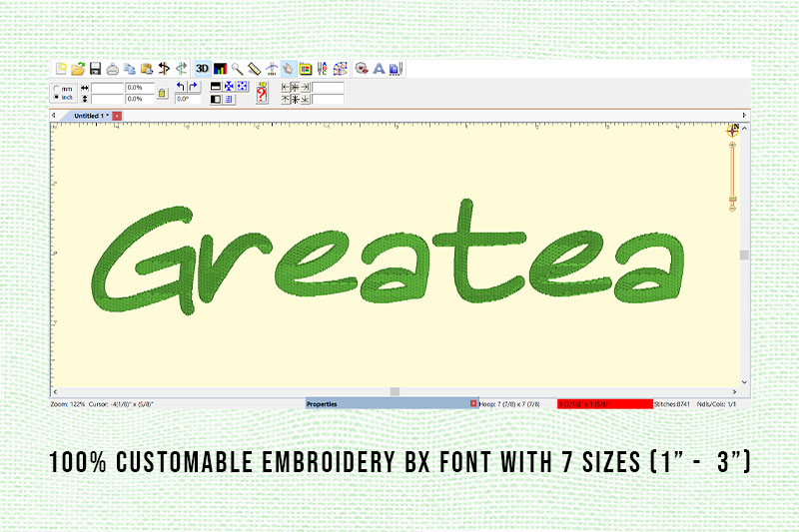The width and height of the screenshot is (799, 532).
Task: Click the vertical scrollbar up arrow
Action: point(744,129)
